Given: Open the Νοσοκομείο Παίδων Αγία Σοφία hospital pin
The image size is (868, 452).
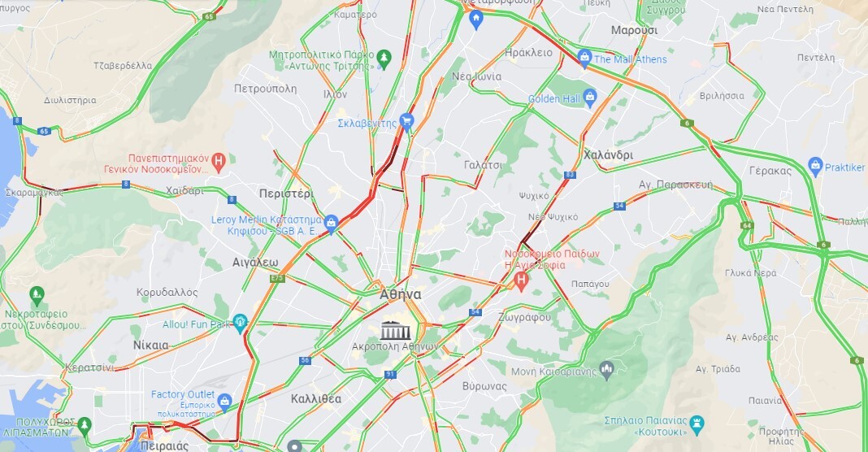Looking at the screenshot, I should (520, 280).
